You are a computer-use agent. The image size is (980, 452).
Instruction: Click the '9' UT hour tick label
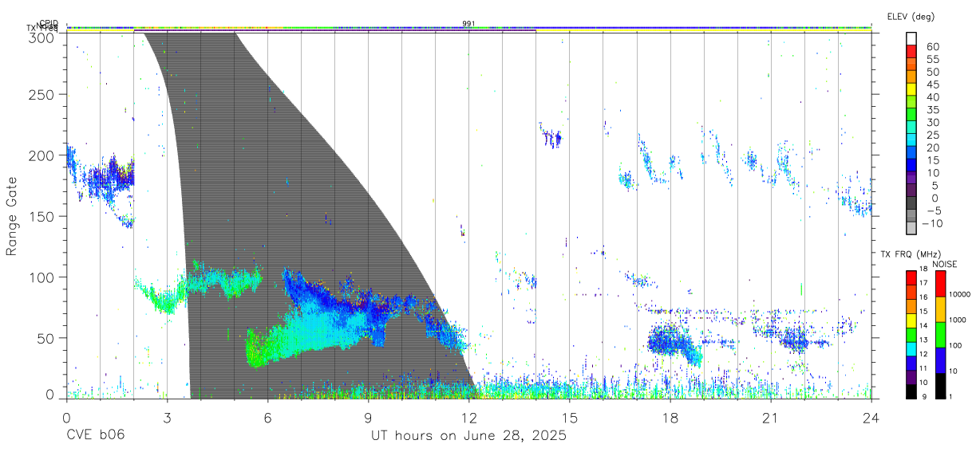pos(368,418)
